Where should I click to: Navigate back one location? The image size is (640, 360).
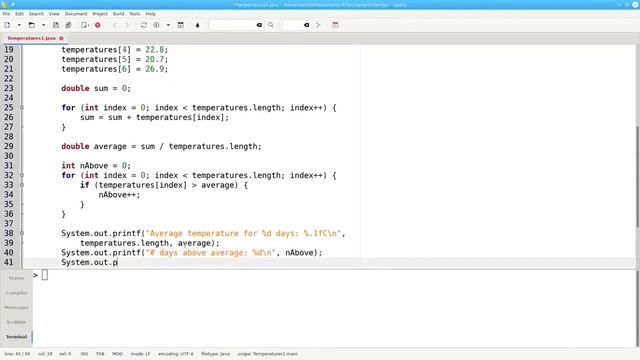tap(115, 25)
